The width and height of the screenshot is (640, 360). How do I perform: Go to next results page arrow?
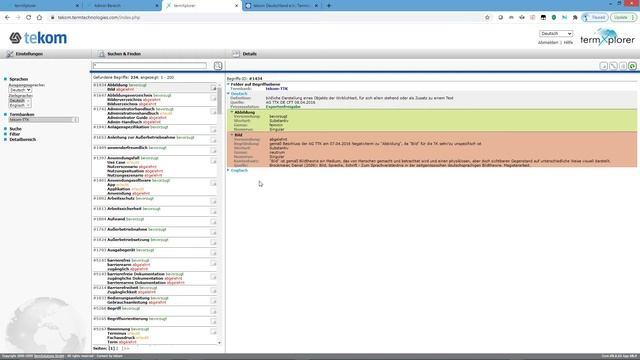pyautogui.click(x=126, y=349)
